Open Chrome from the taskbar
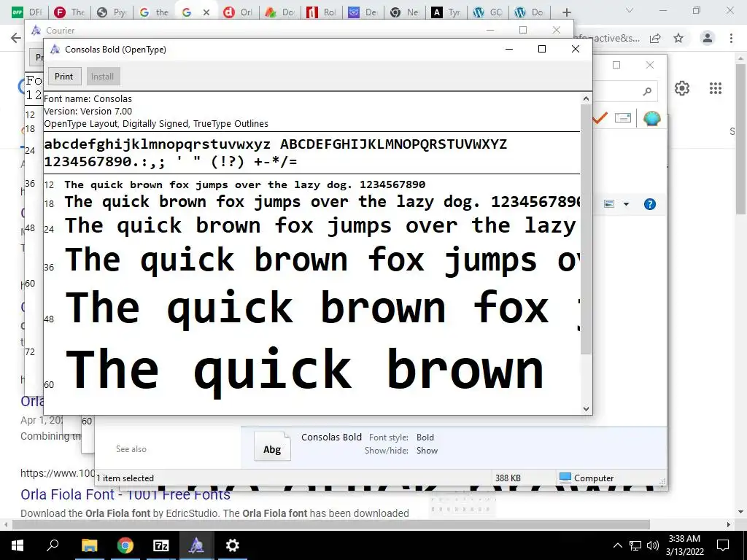747x560 pixels. click(x=125, y=545)
